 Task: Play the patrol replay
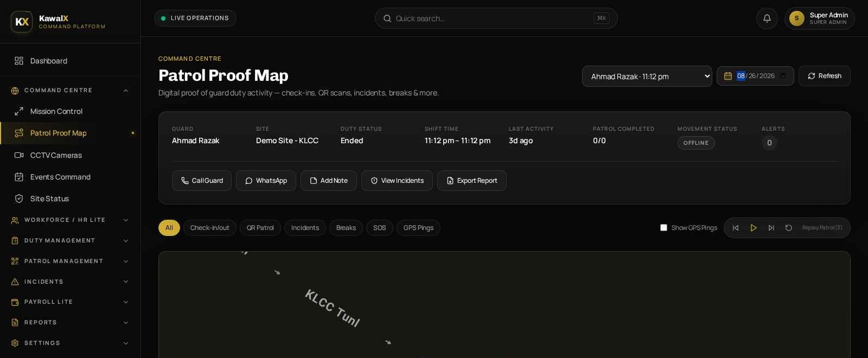pos(754,228)
